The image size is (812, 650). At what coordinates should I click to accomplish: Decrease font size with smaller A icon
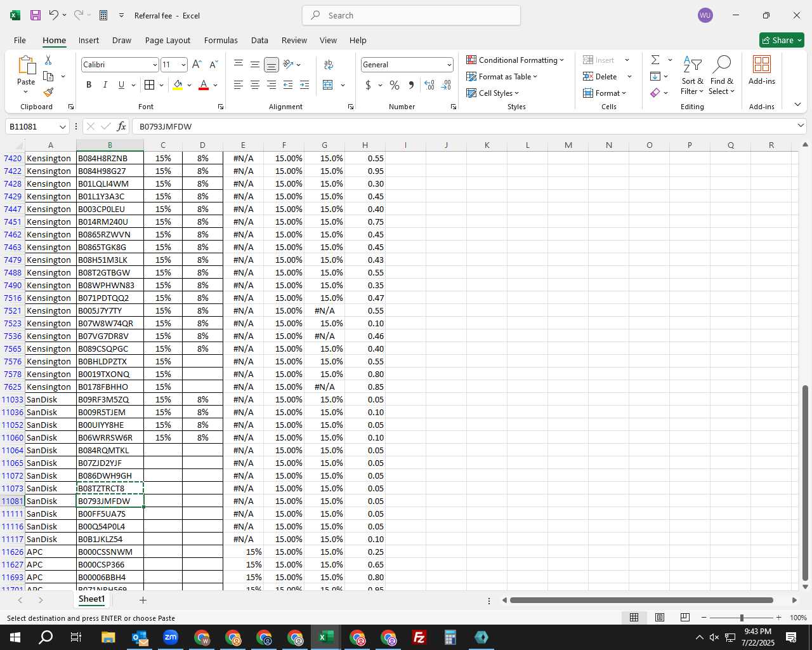[213, 65]
